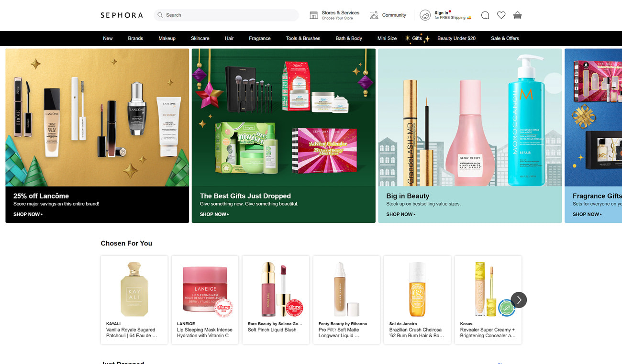
Task: Open the shopping basket icon
Action: coord(517,15)
